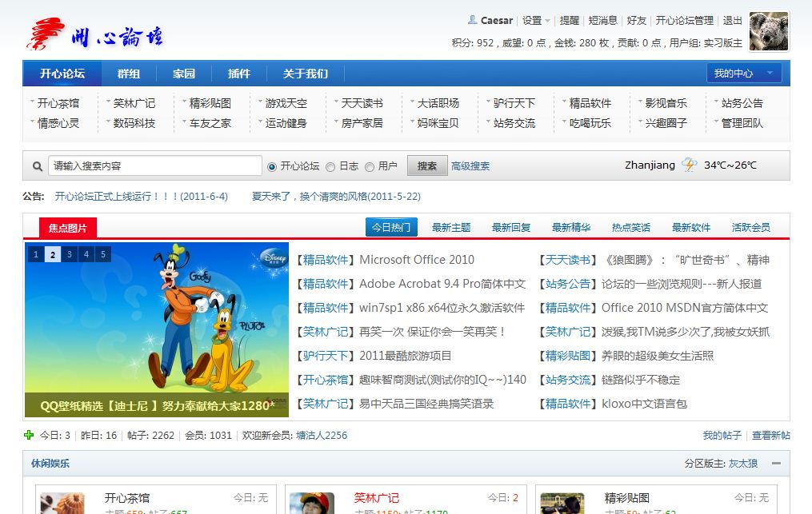Select the 日志 search radio button
812x514 pixels.
point(330,167)
